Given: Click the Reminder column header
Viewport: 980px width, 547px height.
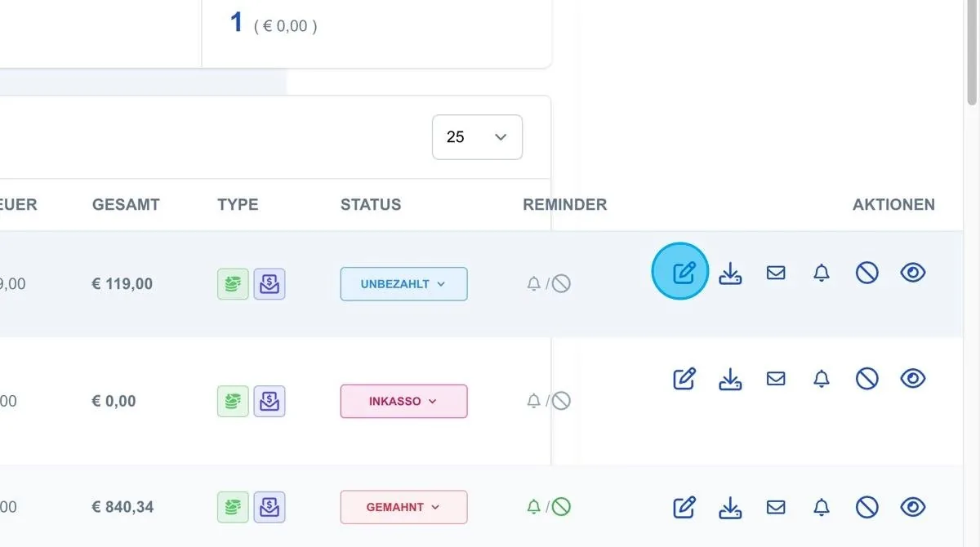Looking at the screenshot, I should [x=565, y=204].
